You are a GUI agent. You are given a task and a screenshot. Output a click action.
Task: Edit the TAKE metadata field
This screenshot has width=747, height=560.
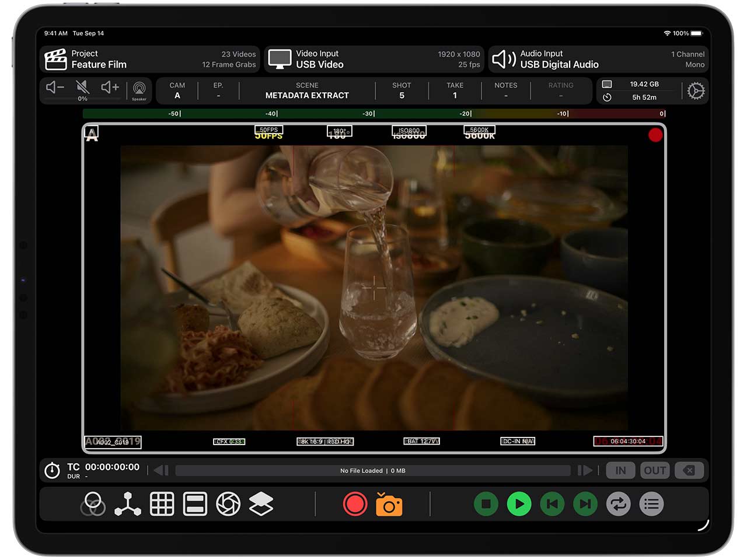455,90
